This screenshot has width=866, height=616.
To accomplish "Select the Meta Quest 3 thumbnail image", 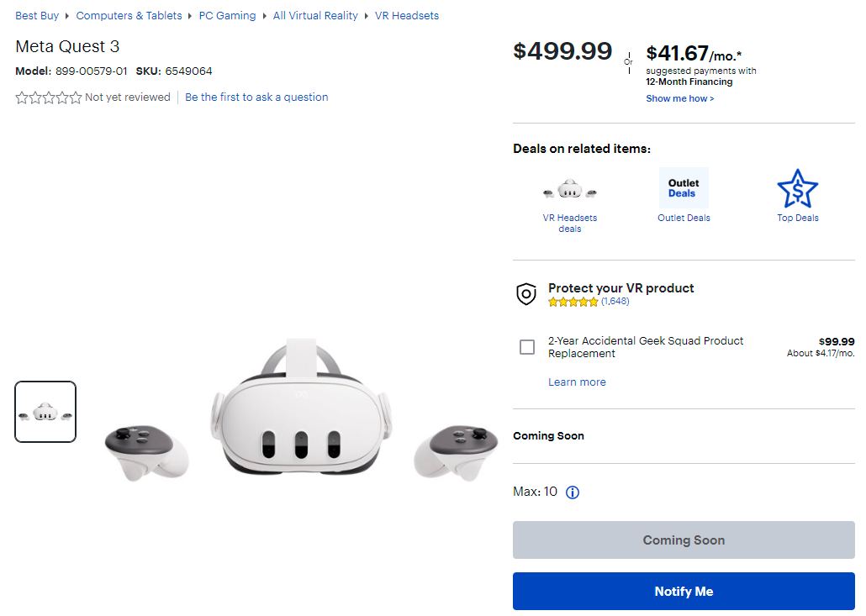I will pyautogui.click(x=45, y=412).
